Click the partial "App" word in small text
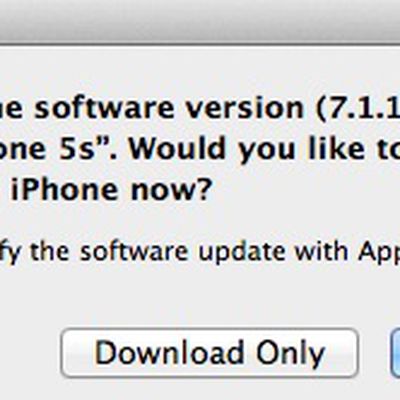The image size is (400, 400). [x=379, y=252]
